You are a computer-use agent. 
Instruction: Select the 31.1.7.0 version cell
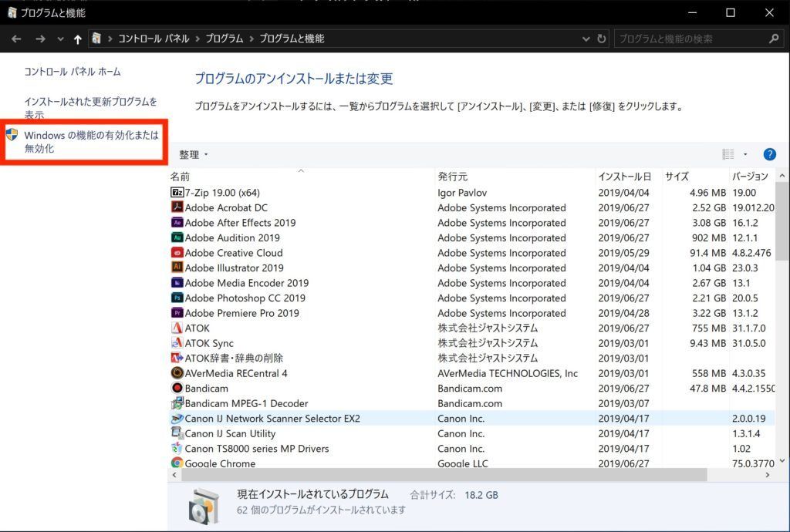(x=748, y=328)
